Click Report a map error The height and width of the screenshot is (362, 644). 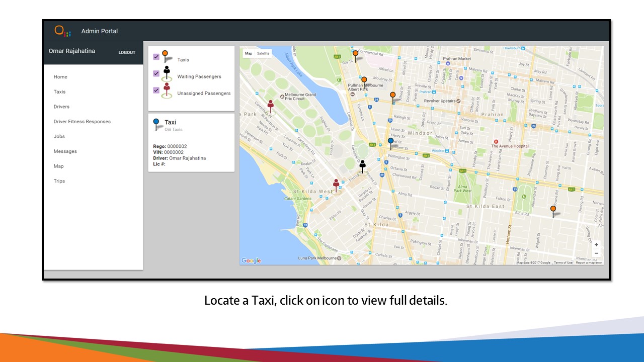(x=590, y=262)
